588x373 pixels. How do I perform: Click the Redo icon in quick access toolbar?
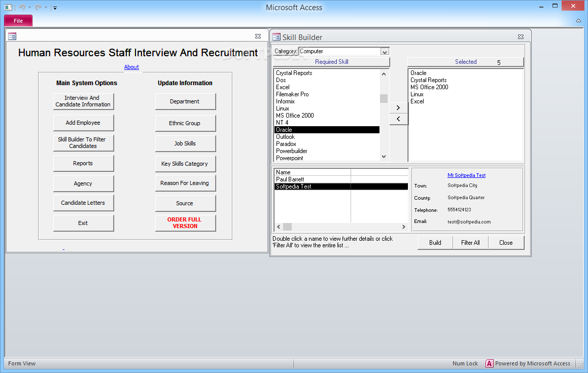coord(38,7)
